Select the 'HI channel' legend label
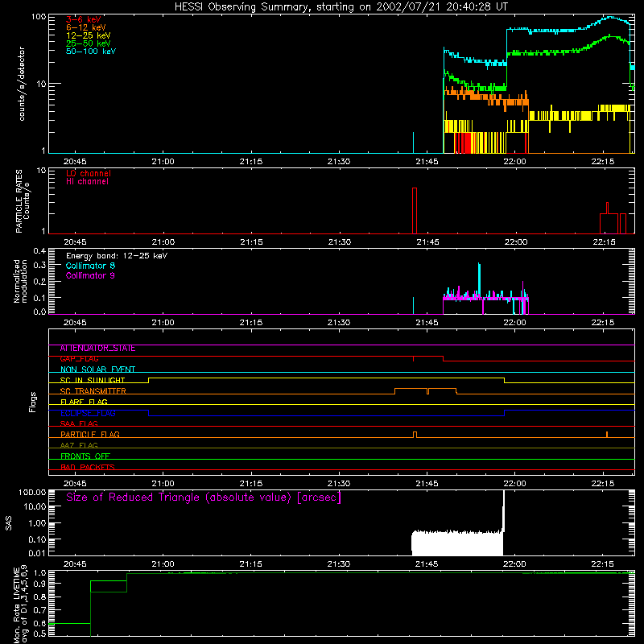Screen dimensions: 644x644 [x=87, y=182]
